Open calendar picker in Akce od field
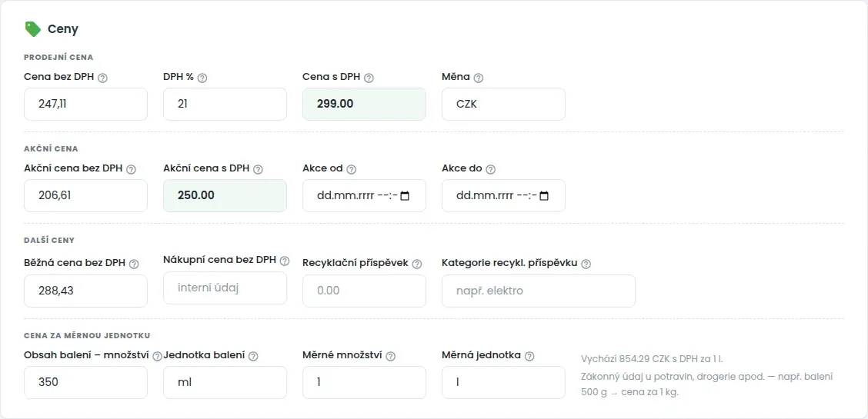The image size is (868, 419). 405,196
